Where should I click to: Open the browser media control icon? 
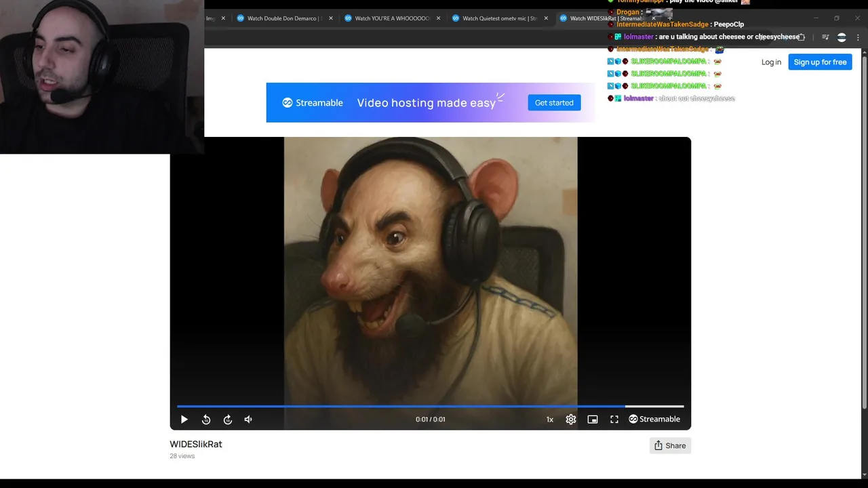point(825,37)
